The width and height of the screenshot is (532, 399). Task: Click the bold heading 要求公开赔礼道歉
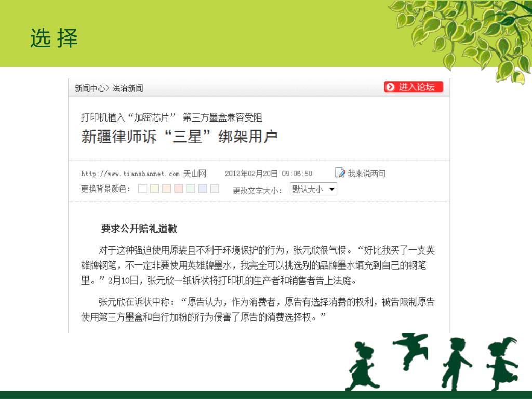(x=139, y=229)
